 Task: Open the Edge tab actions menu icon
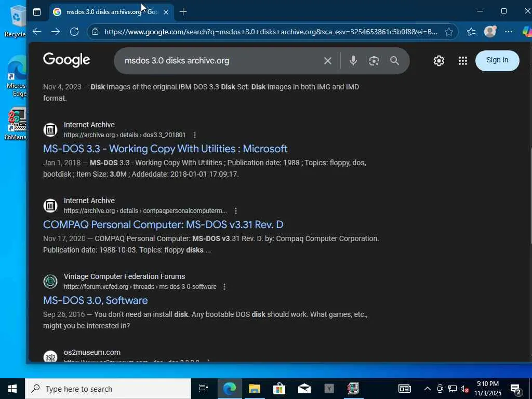pos(37,12)
